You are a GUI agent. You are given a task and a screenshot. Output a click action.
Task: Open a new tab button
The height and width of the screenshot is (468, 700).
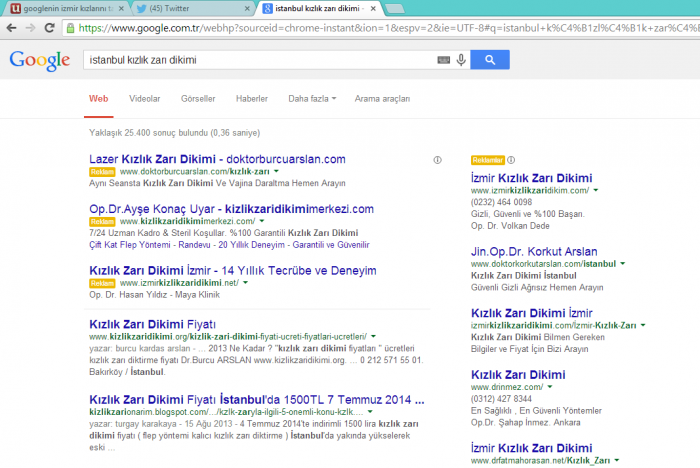tap(394, 8)
